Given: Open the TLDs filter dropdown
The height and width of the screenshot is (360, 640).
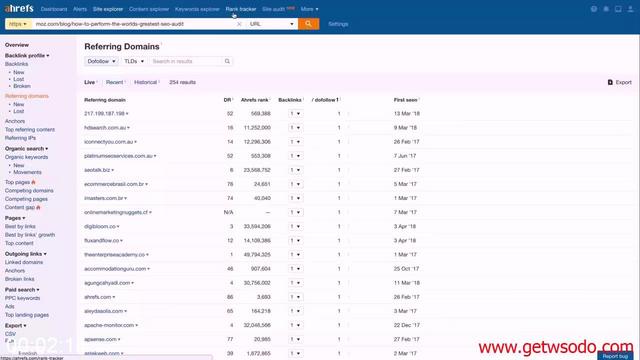Looking at the screenshot, I should coord(134,61).
